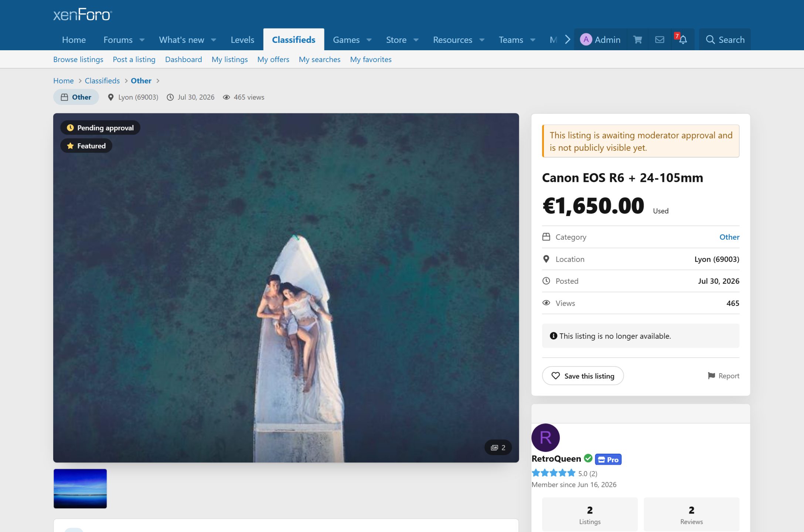The image size is (804, 532).
Task: Expand the Resources dropdown arrow
Action: [x=482, y=40]
